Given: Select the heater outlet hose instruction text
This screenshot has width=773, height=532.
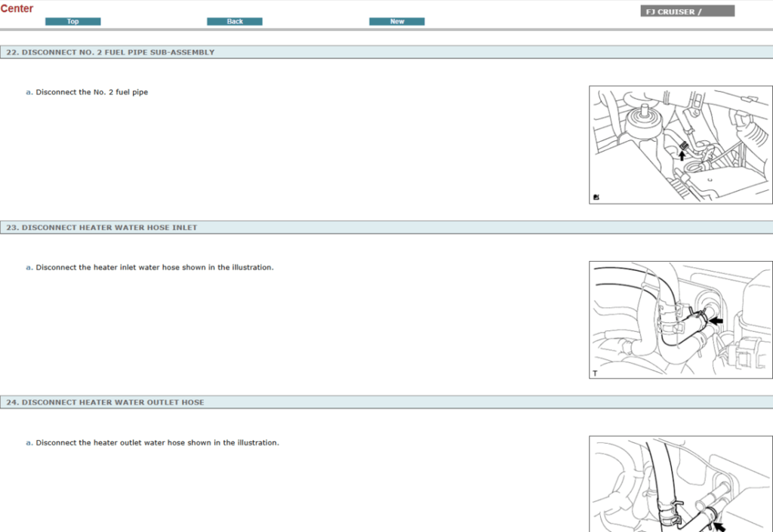Looking at the screenshot, I should point(156,442).
